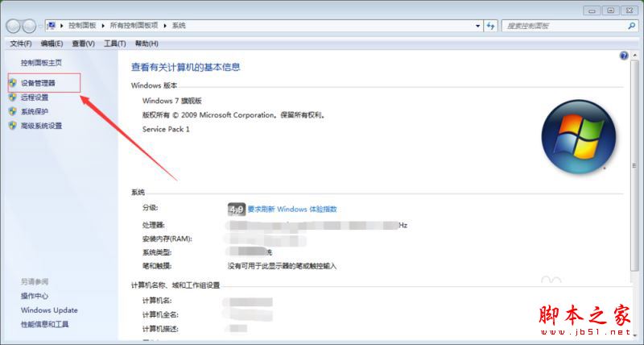Open 系统保护 link
This screenshot has height=345, width=644.
pos(35,111)
